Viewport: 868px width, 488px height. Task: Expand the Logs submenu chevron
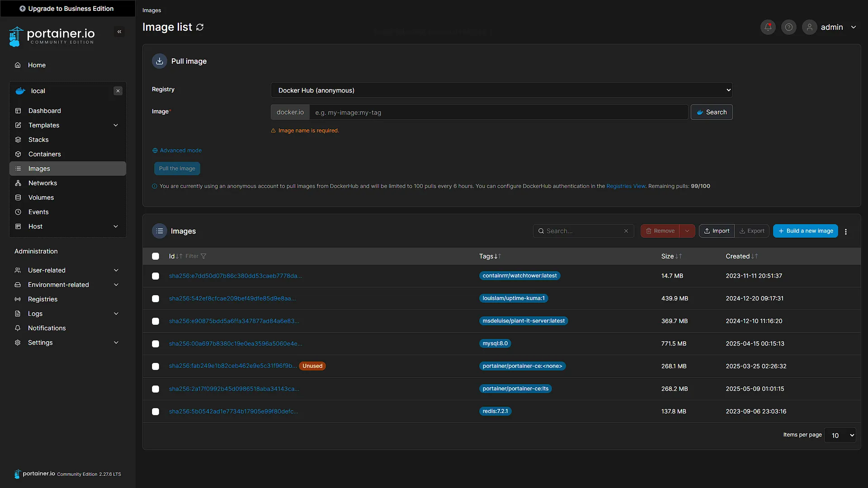point(116,314)
